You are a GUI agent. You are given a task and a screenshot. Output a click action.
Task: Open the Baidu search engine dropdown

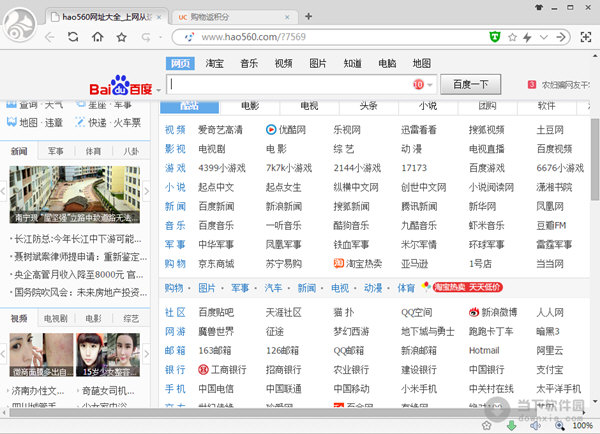tap(158, 91)
